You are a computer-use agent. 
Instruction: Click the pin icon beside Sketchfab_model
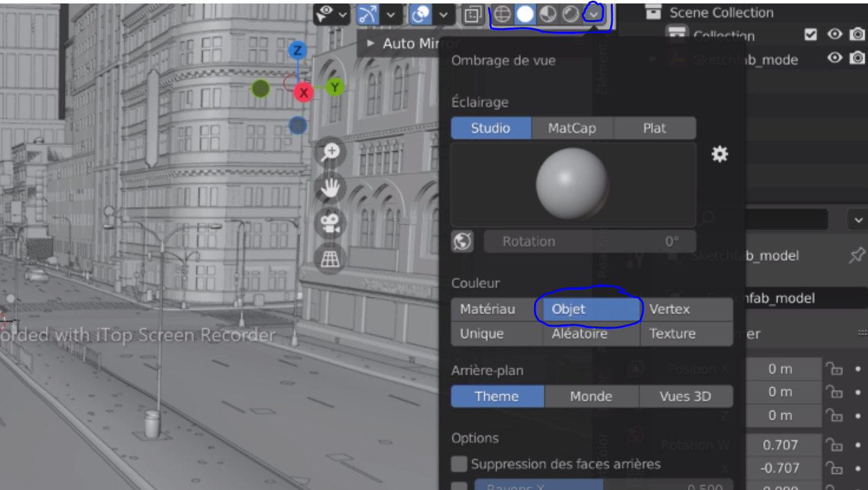[856, 256]
